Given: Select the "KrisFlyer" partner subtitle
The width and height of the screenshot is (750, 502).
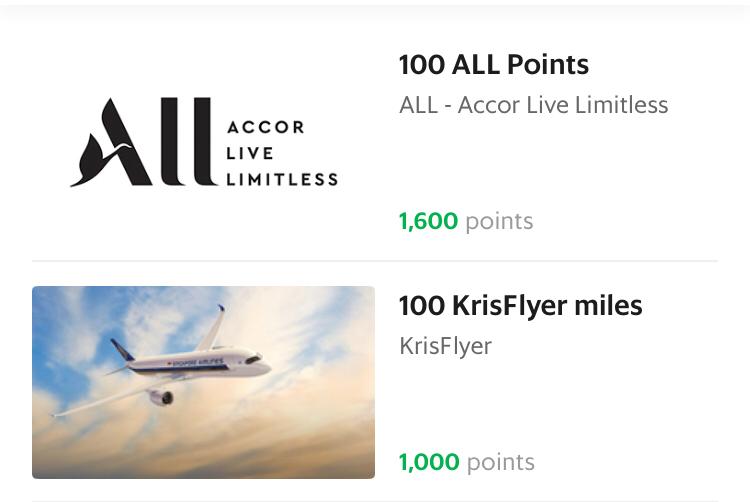Looking at the screenshot, I should coord(445,346).
